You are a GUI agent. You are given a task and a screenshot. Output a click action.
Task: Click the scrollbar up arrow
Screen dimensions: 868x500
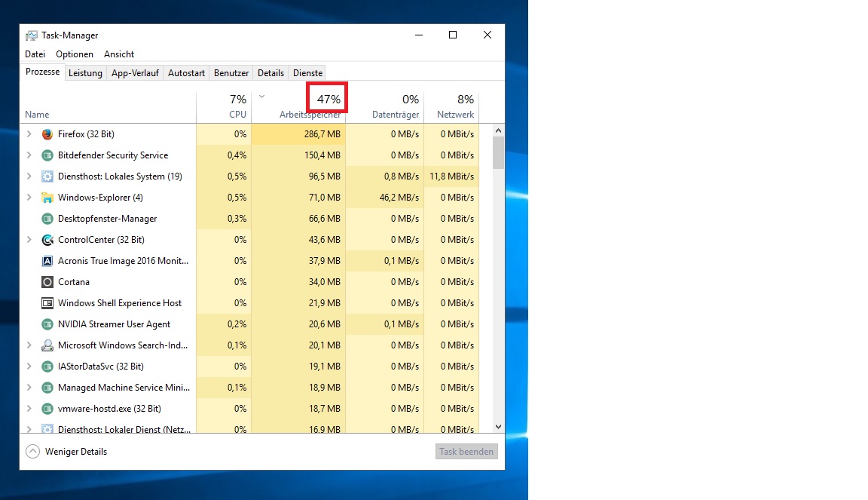tap(498, 130)
